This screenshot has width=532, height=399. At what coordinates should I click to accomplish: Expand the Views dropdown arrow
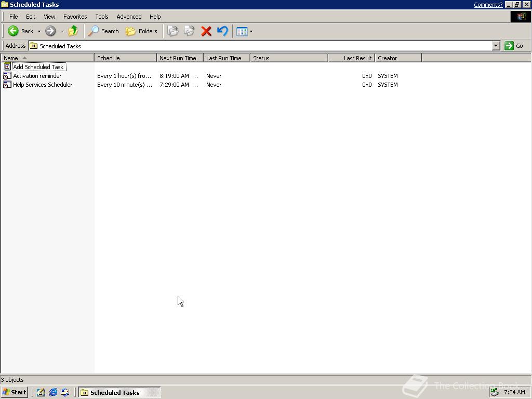coord(251,32)
